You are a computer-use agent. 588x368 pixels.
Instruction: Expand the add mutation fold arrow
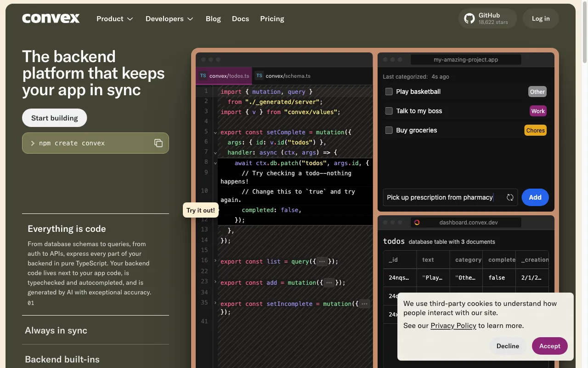(215, 282)
